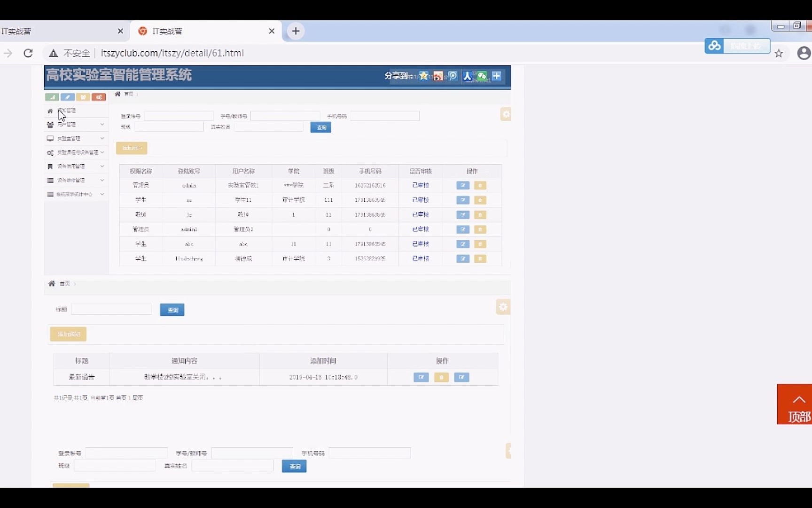Click the 尾页 pagination link
The image size is (812, 508).
coord(138,398)
